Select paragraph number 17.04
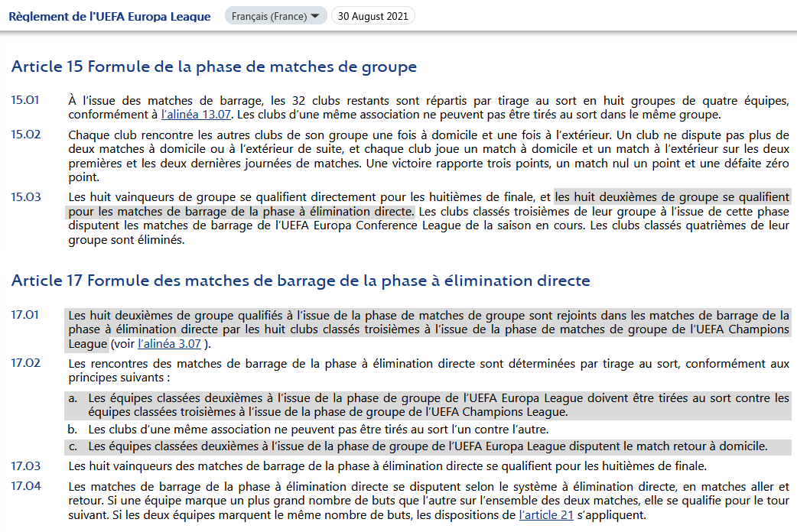The image size is (797, 532). [x=25, y=486]
